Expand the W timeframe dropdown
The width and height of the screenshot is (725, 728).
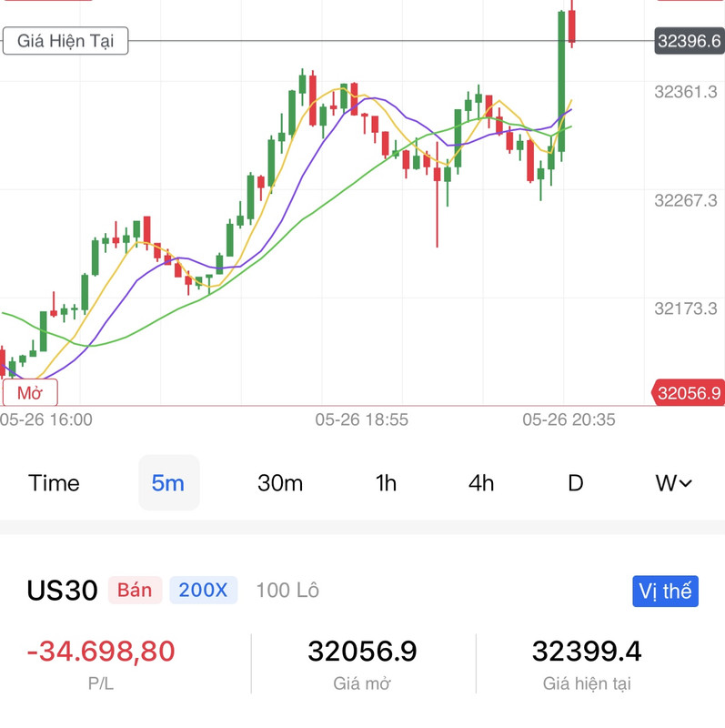[673, 483]
